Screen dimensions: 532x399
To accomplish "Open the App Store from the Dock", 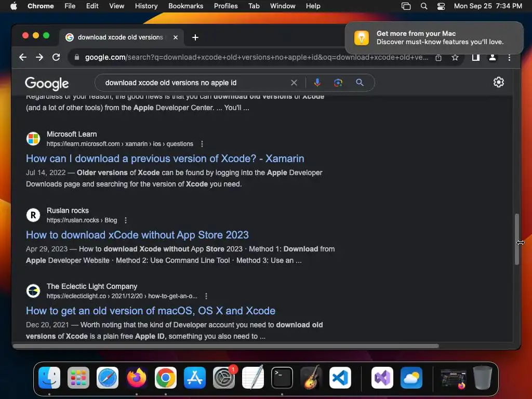I will click(x=195, y=378).
